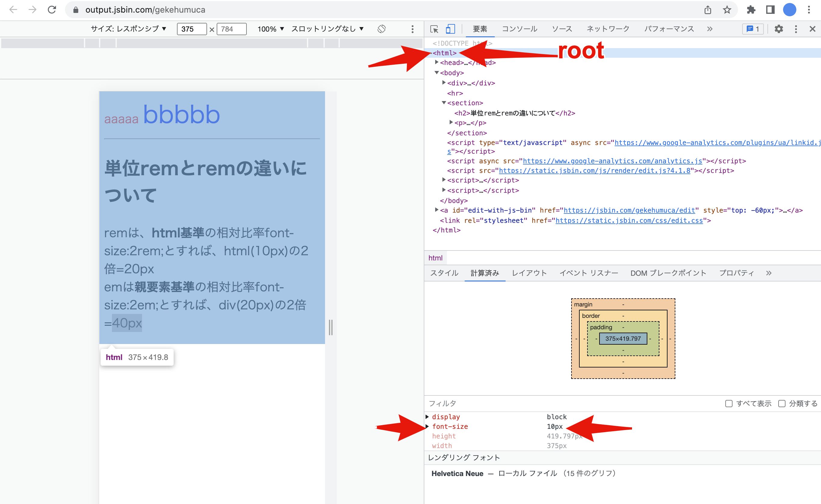Expand the head element node
821x504 pixels.
[437, 62]
